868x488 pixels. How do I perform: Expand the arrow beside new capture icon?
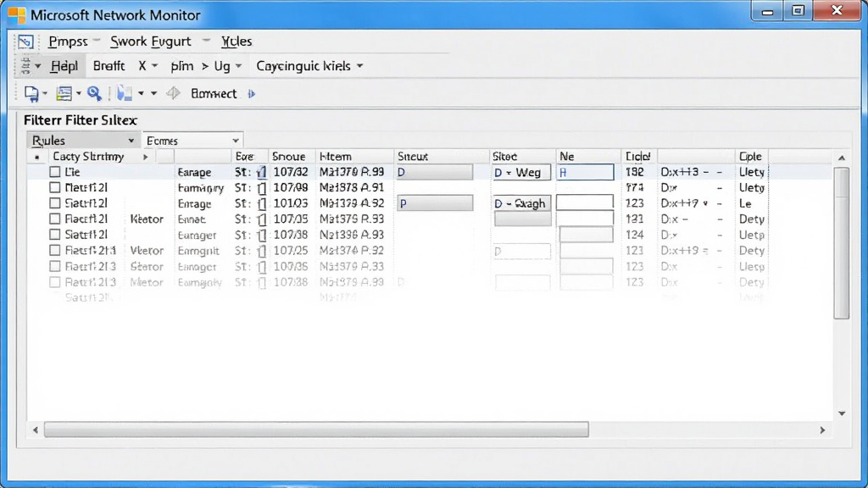45,94
